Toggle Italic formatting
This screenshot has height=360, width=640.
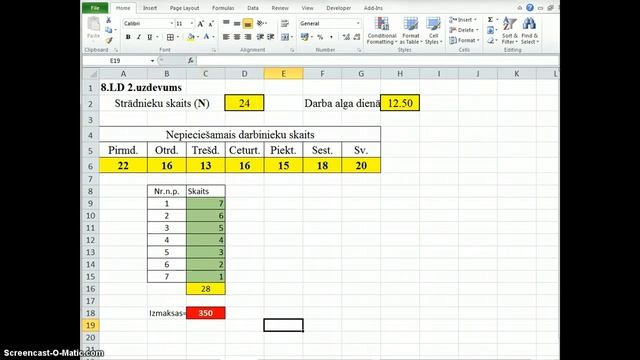coord(139,37)
